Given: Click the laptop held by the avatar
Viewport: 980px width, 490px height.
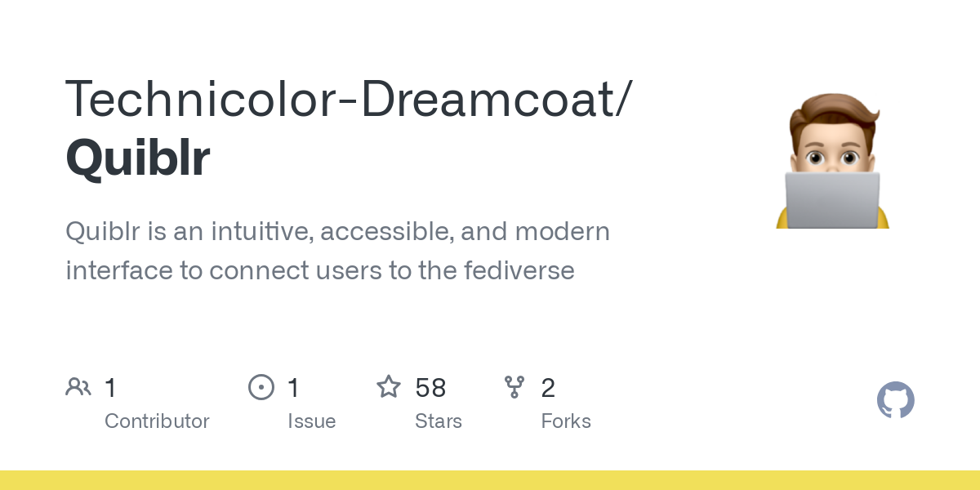Looking at the screenshot, I should pyautogui.click(x=832, y=199).
